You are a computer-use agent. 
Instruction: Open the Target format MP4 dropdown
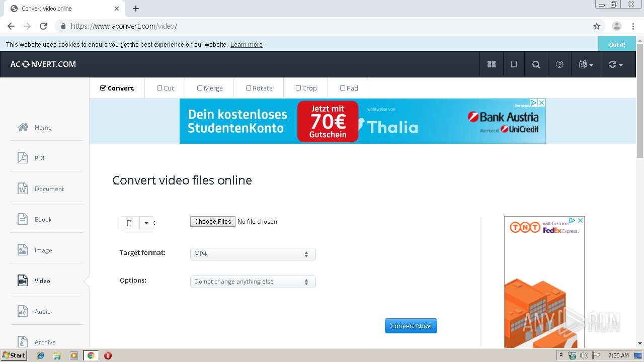253,254
